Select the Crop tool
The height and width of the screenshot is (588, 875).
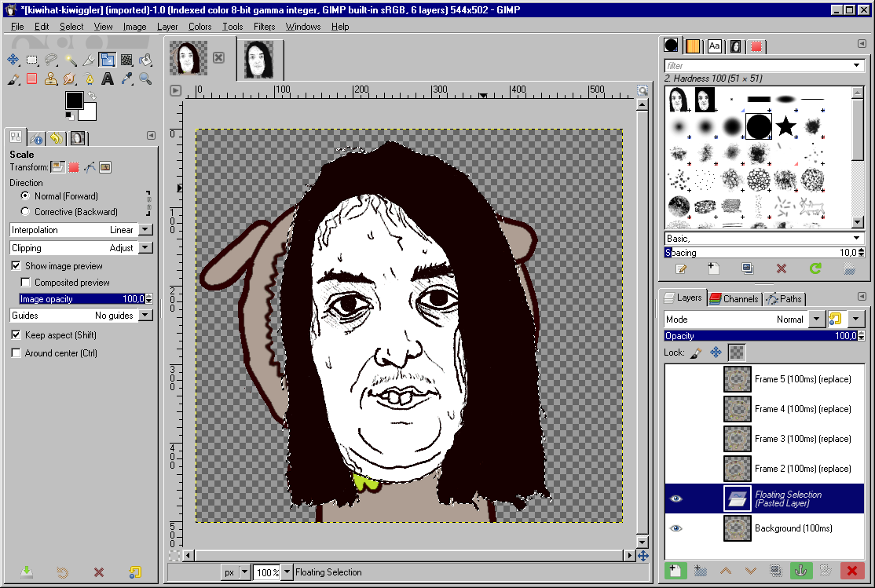[89, 60]
